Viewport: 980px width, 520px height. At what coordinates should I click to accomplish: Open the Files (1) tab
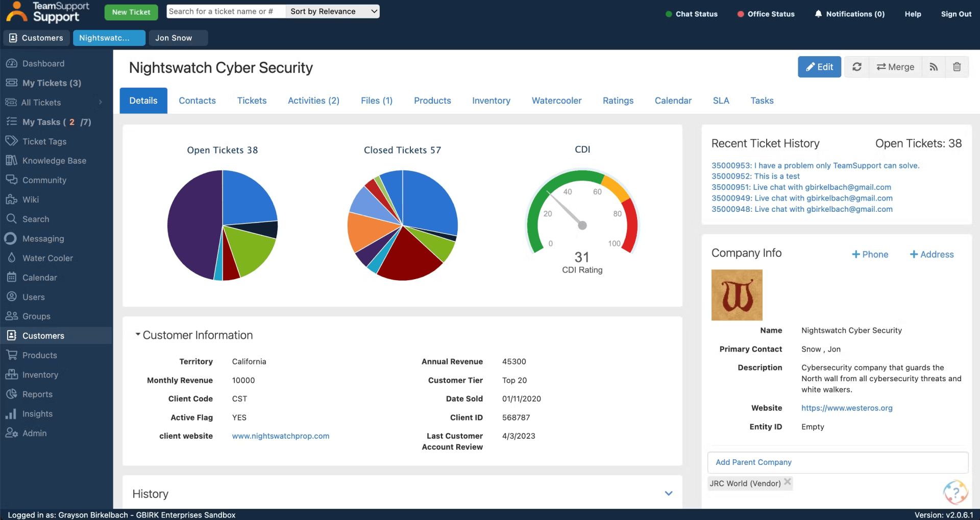(377, 101)
